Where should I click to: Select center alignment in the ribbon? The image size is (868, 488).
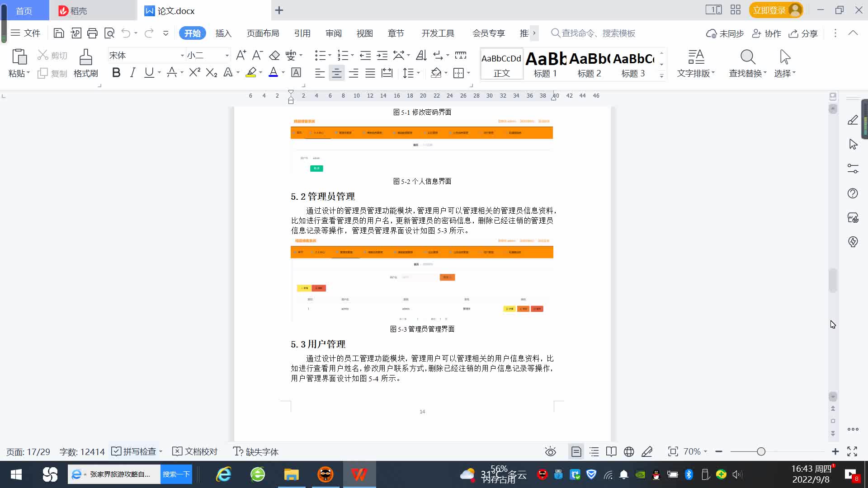click(x=336, y=73)
